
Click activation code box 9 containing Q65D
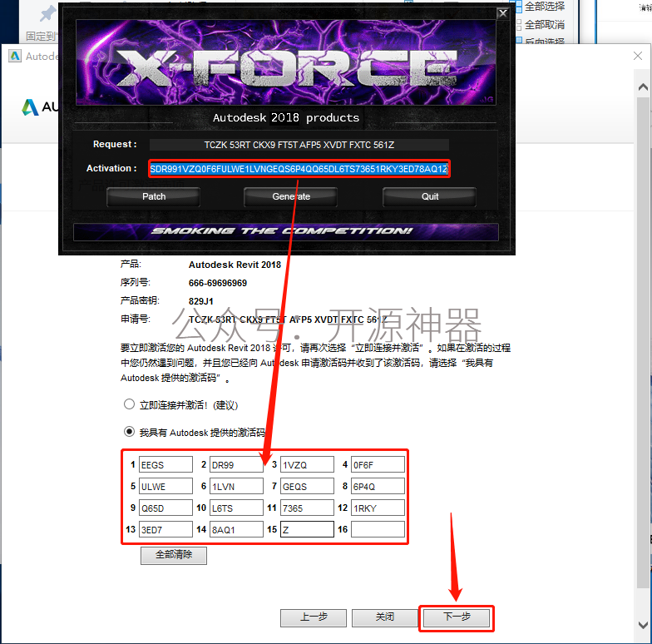click(165, 508)
